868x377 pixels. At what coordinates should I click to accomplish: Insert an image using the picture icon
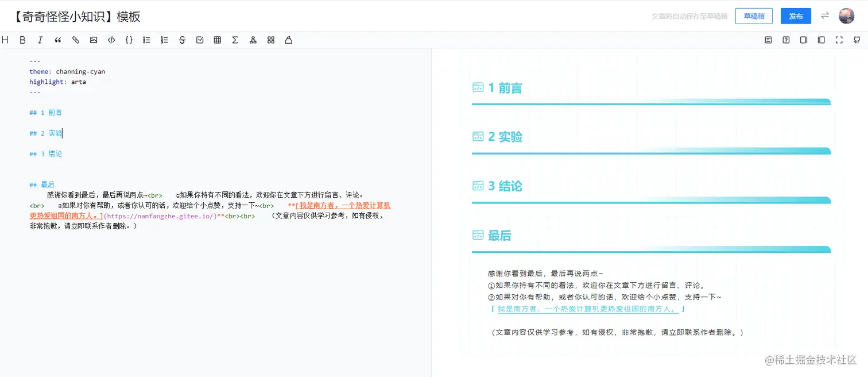pyautogui.click(x=94, y=40)
